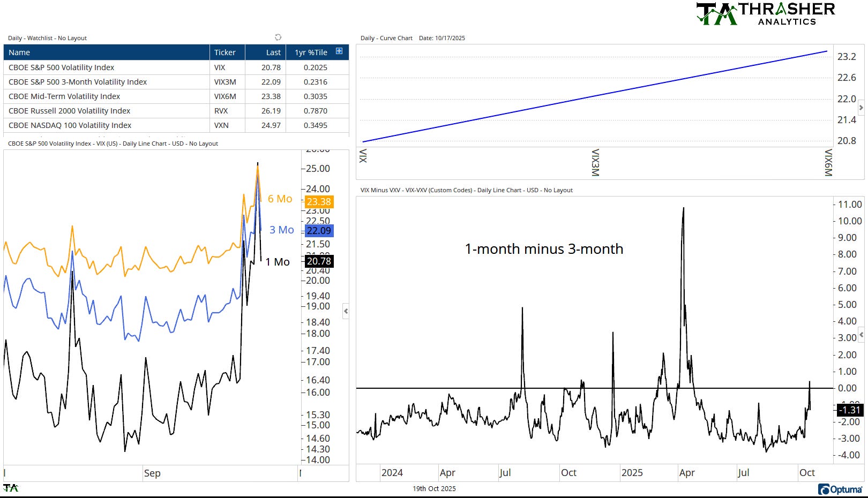Select the CBOE S&P 500 3-Month Volatility Index row
Image resolution: width=868 pixels, height=498 pixels.
[x=176, y=82]
